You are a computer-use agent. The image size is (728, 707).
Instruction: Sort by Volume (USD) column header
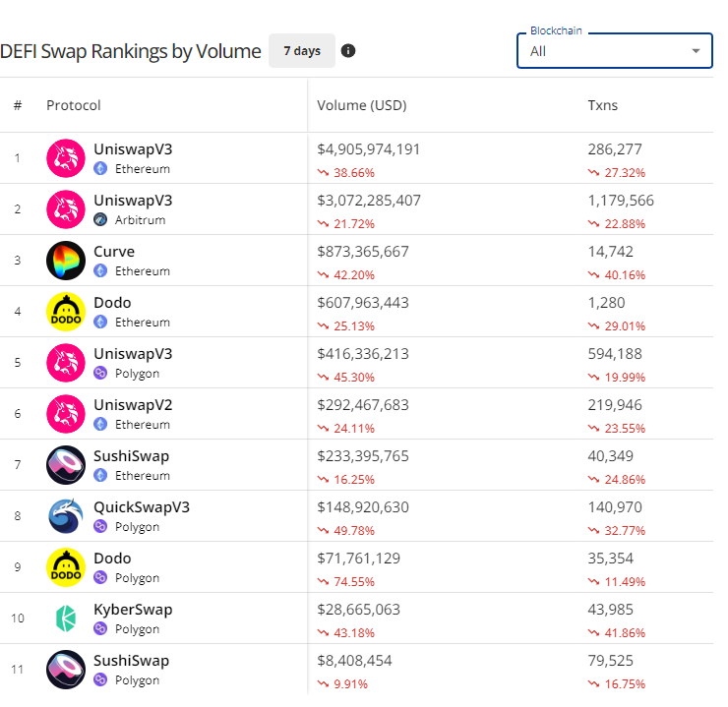pos(362,105)
